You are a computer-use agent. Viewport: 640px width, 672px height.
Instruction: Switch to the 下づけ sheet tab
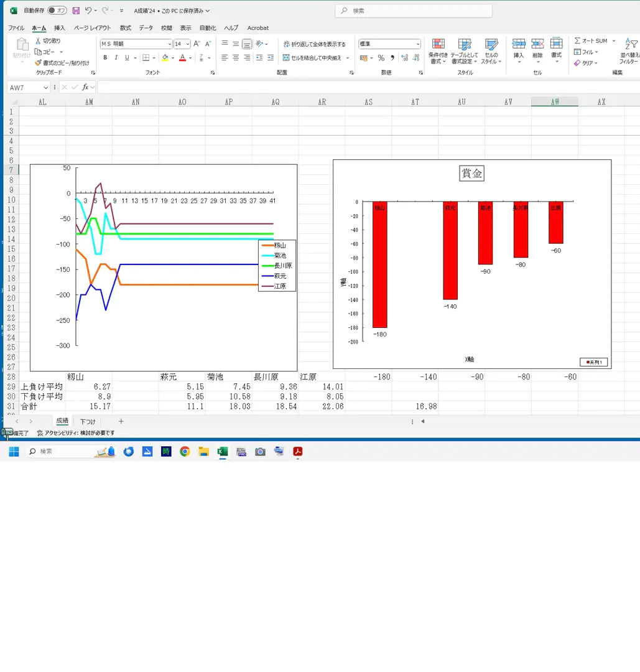pyautogui.click(x=88, y=421)
